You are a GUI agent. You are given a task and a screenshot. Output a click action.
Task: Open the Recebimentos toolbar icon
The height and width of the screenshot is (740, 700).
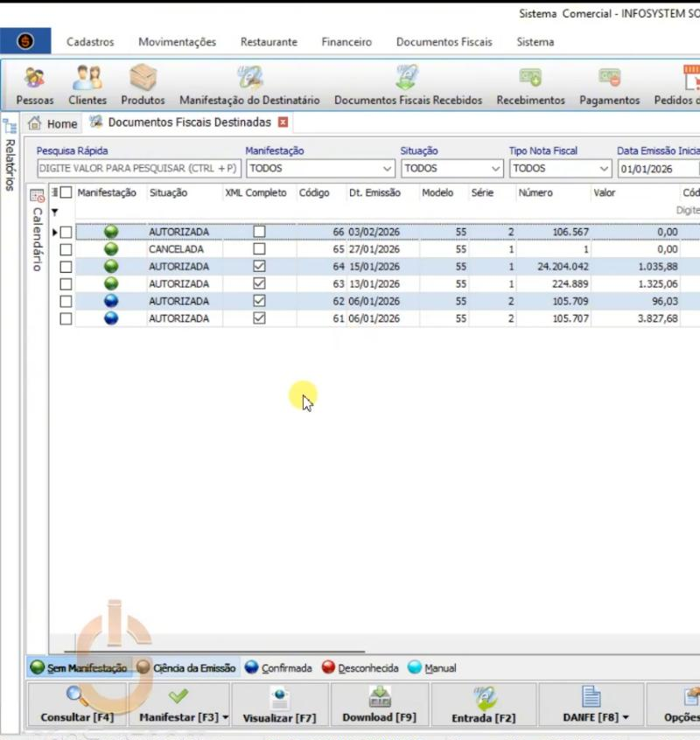point(530,85)
